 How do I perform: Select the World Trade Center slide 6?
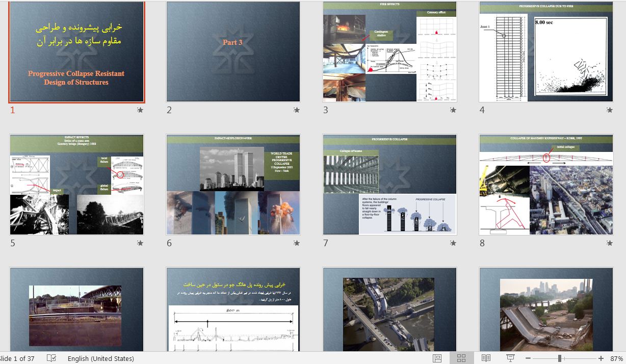(233, 185)
